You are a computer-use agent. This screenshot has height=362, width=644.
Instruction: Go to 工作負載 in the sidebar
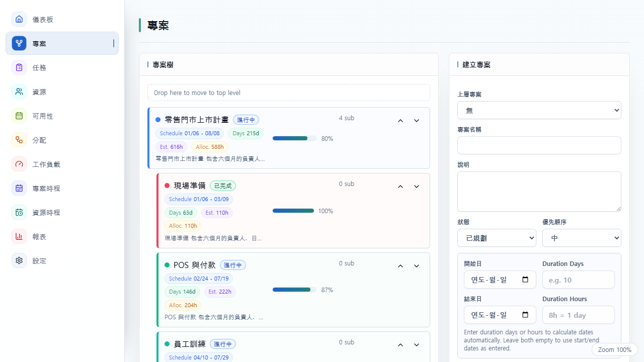(x=62, y=164)
